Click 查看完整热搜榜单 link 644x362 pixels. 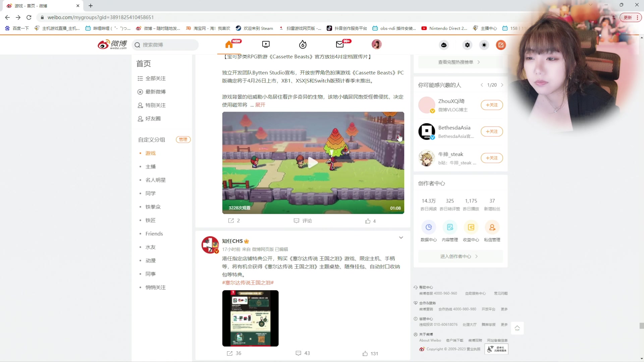coord(459,62)
